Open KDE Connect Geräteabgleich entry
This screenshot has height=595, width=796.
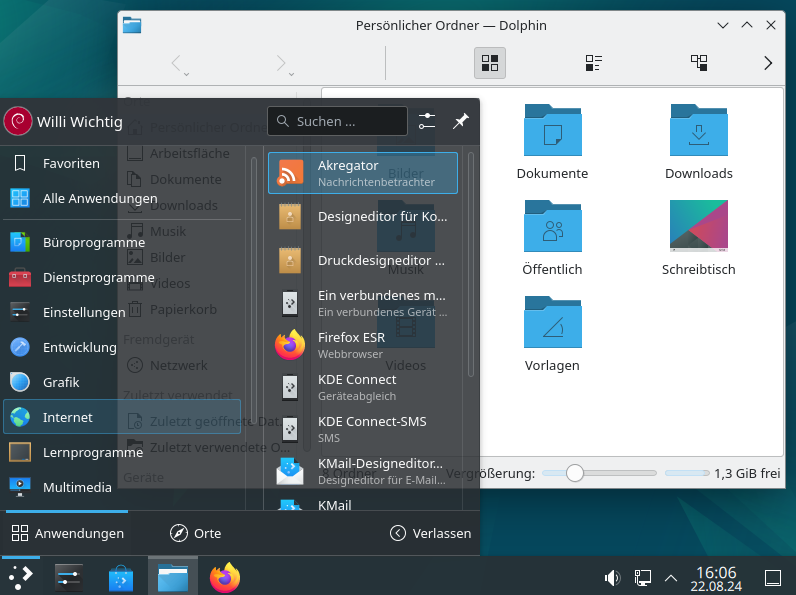pyautogui.click(x=362, y=387)
